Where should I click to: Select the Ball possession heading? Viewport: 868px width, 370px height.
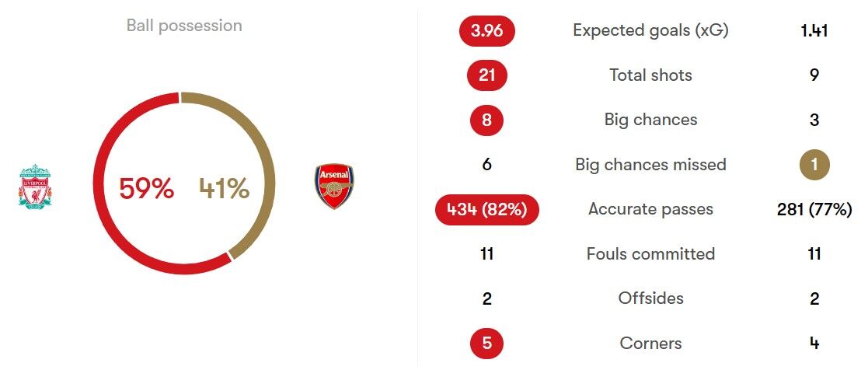(184, 26)
